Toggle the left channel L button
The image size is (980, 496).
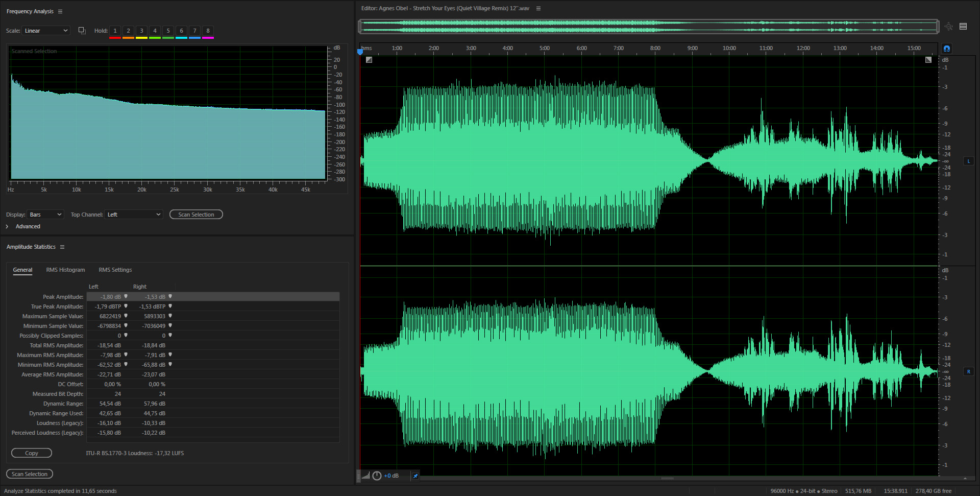click(969, 161)
